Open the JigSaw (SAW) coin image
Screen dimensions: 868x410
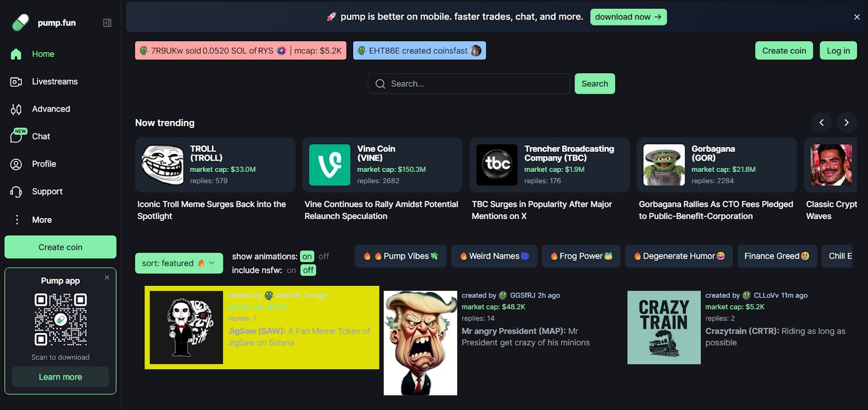pyautogui.click(x=186, y=328)
